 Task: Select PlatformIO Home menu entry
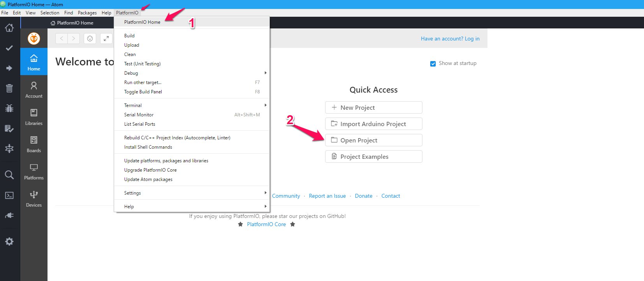point(192,22)
